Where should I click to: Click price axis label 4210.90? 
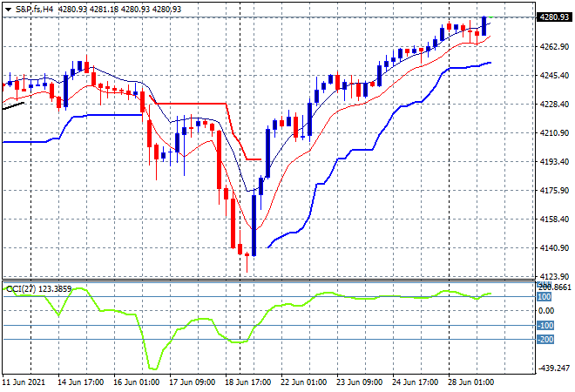pos(554,132)
